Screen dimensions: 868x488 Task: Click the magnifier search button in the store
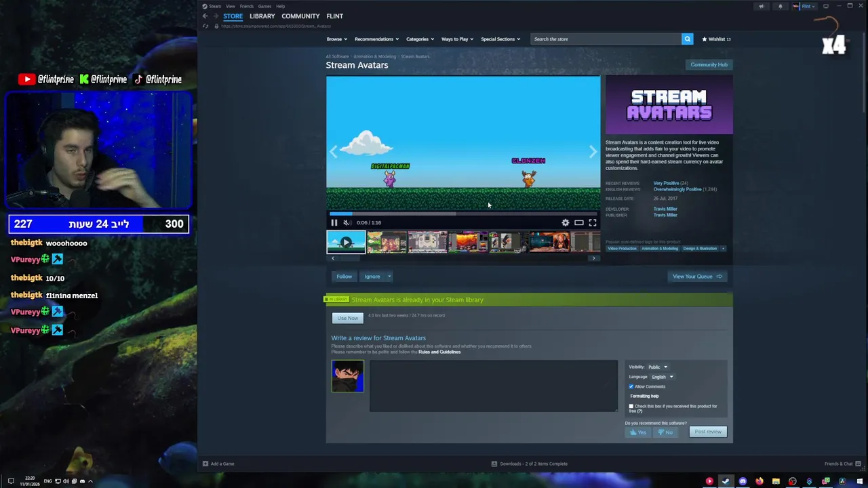[x=688, y=39]
